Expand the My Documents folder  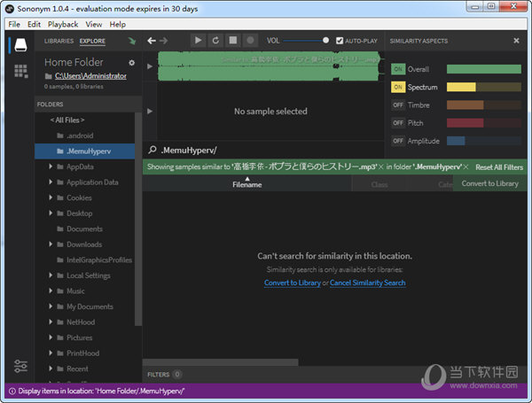coord(51,306)
